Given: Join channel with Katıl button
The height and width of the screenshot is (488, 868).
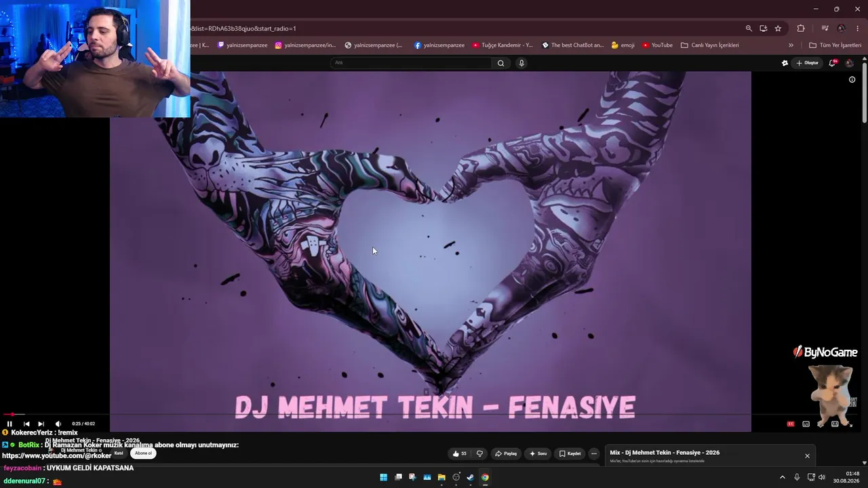Looking at the screenshot, I should pyautogui.click(x=119, y=453).
